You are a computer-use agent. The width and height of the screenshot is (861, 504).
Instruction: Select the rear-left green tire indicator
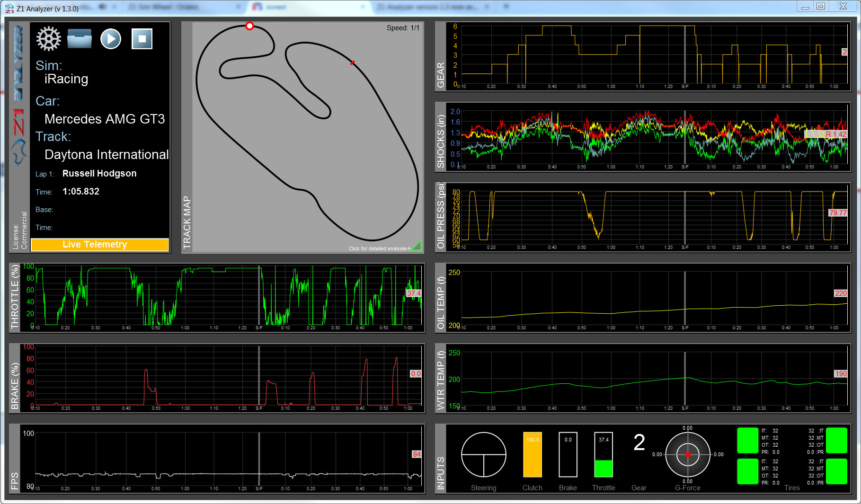(748, 471)
